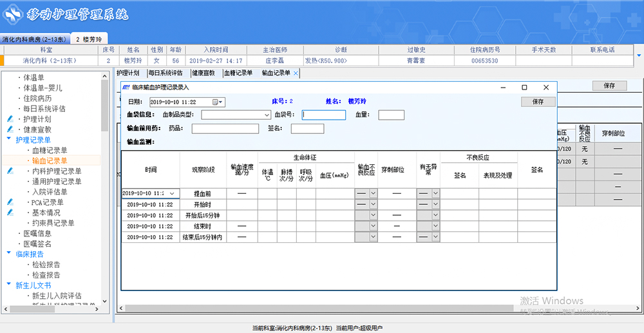Click the dialog title icon of 临床输血护理记录录入
Image resolution: width=644 pixels, height=333 pixels.
pos(127,88)
